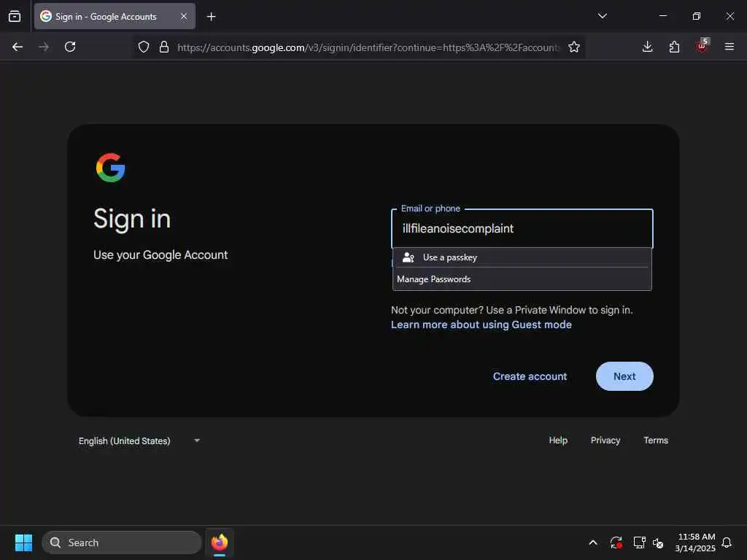Click the Firefox taskbar icon

point(219,542)
